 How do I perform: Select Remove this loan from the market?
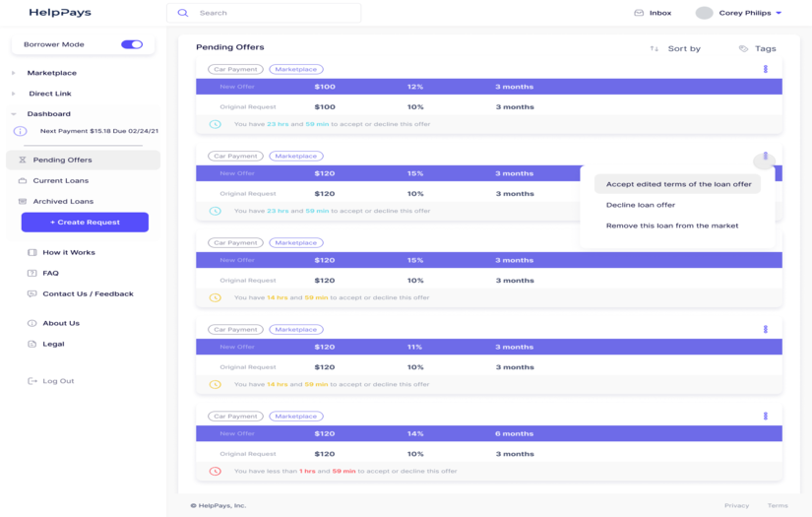672,226
